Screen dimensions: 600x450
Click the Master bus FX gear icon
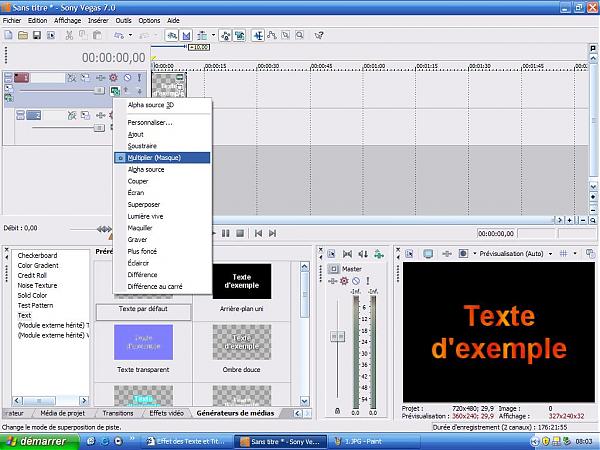click(345, 281)
